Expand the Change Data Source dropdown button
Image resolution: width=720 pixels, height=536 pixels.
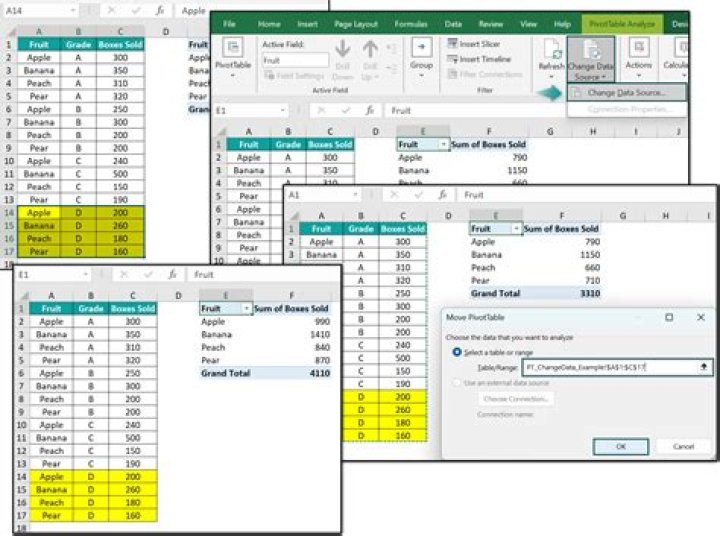coord(590,76)
